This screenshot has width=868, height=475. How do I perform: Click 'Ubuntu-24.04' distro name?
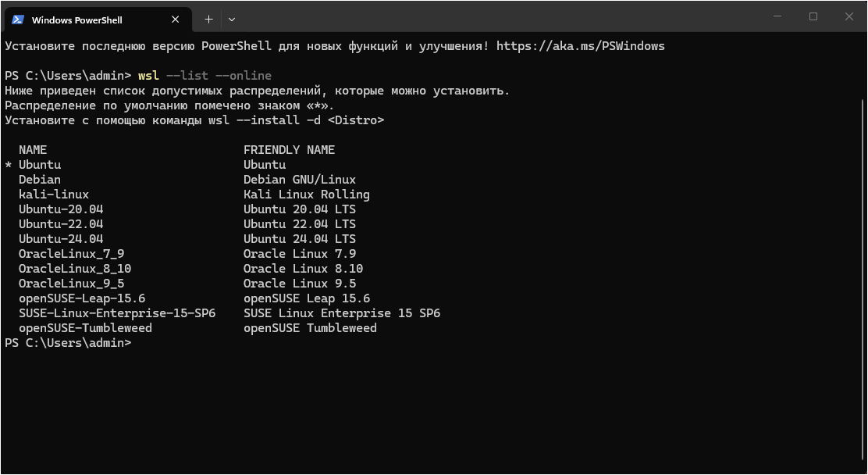61,239
